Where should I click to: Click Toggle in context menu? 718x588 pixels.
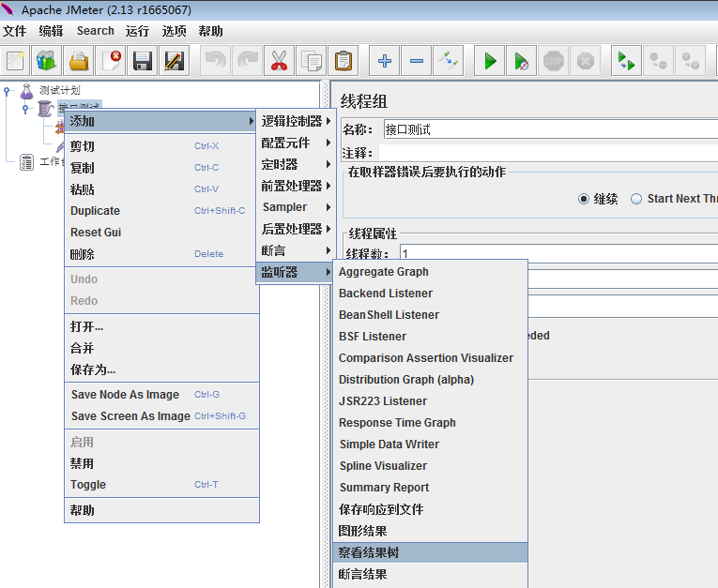(x=161, y=485)
